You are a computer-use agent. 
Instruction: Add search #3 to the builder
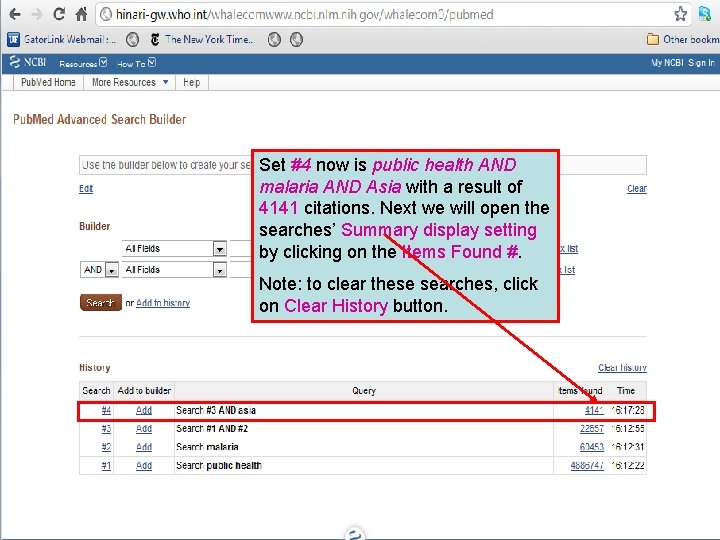point(144,428)
